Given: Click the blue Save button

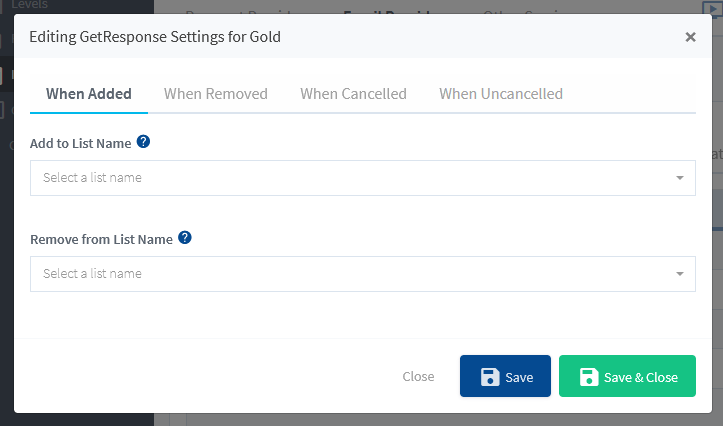Looking at the screenshot, I should point(505,376).
